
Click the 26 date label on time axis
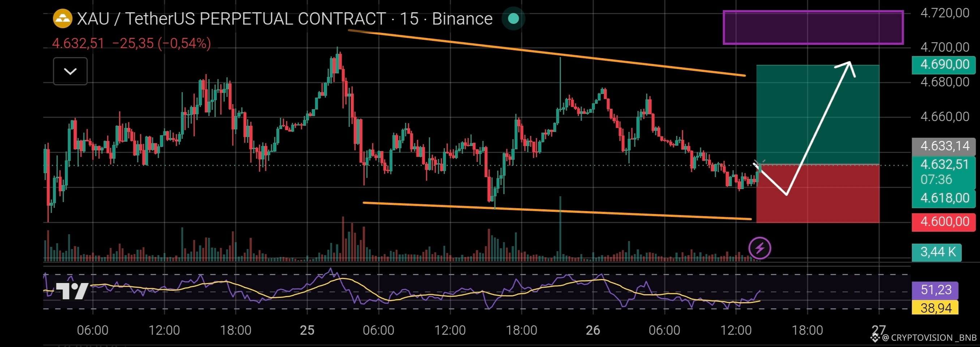coord(593,330)
